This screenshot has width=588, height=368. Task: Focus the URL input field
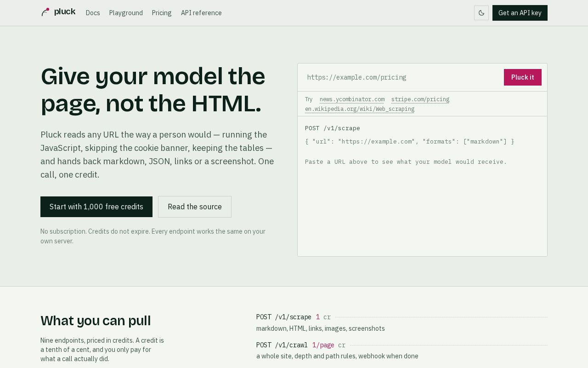click(402, 77)
